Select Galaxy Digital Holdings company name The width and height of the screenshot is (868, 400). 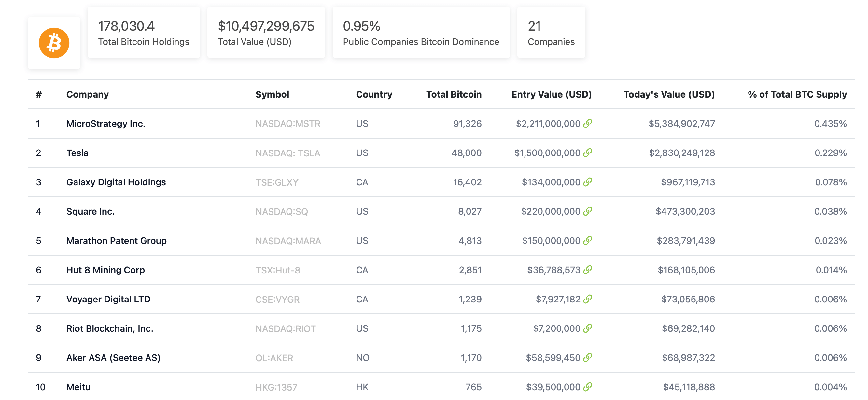click(x=116, y=182)
